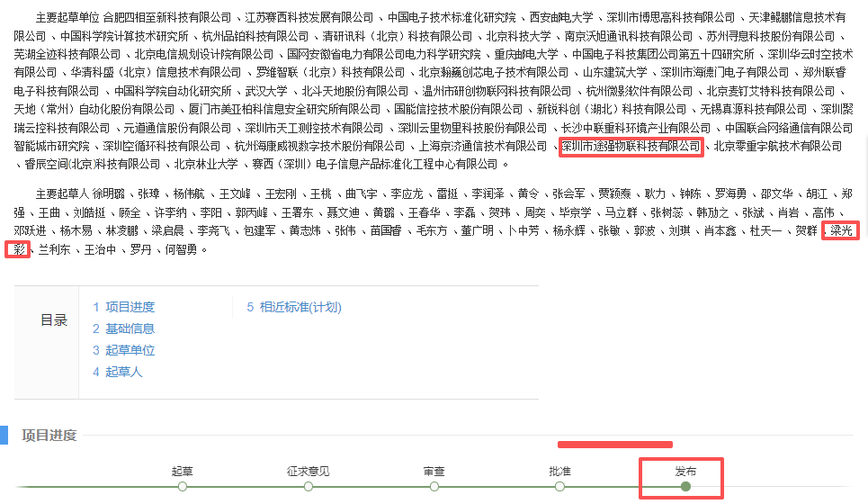Click the filled 发布 stage dot
Viewport: 868px width, 504px height.
pyautogui.click(x=685, y=486)
